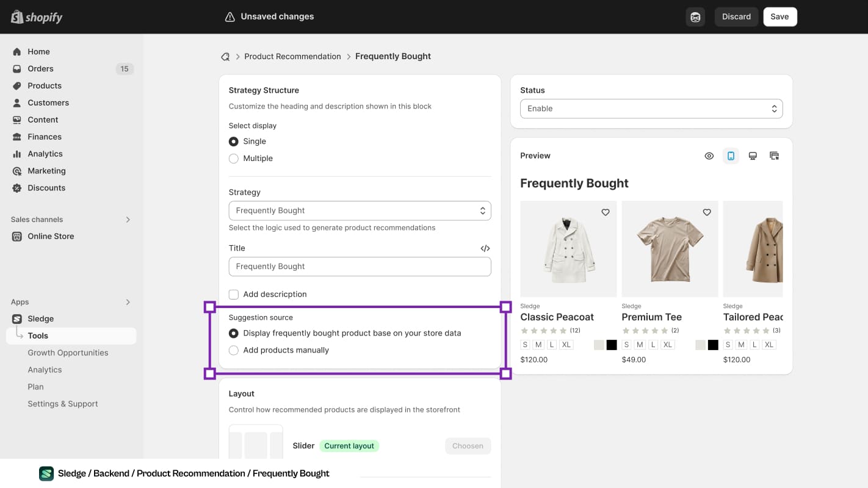Viewport: 868px width, 488px height.
Task: Click the heart icon on Premium Tee
Action: pos(707,212)
